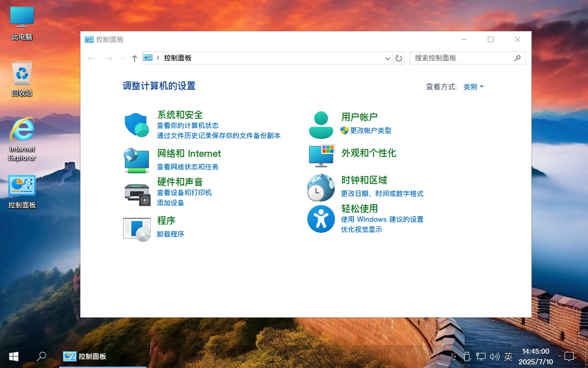The image size is (588, 368).
Task: Open 用户帐户 (User Accounts) icon
Action: tap(321, 124)
